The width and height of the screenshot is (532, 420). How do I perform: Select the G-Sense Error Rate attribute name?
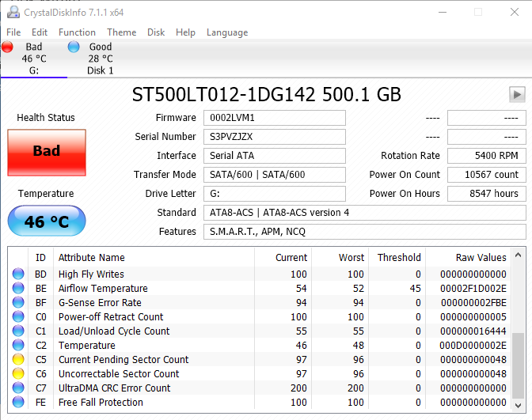(x=100, y=302)
